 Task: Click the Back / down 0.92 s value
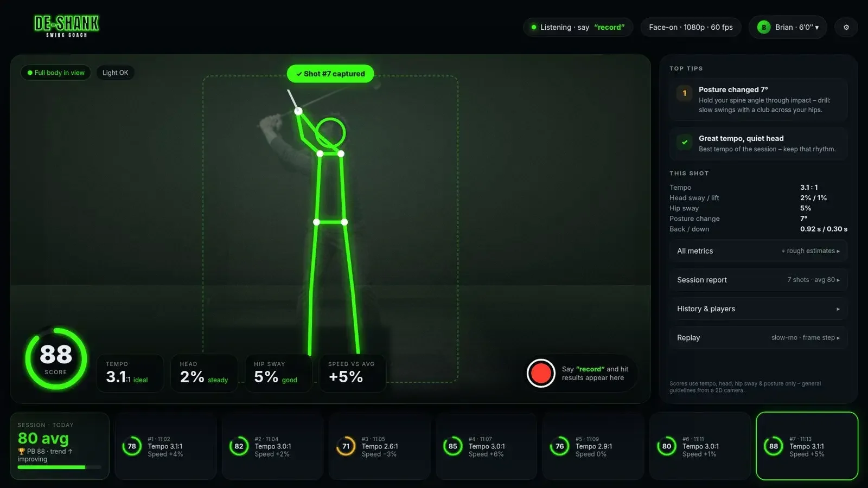point(824,229)
